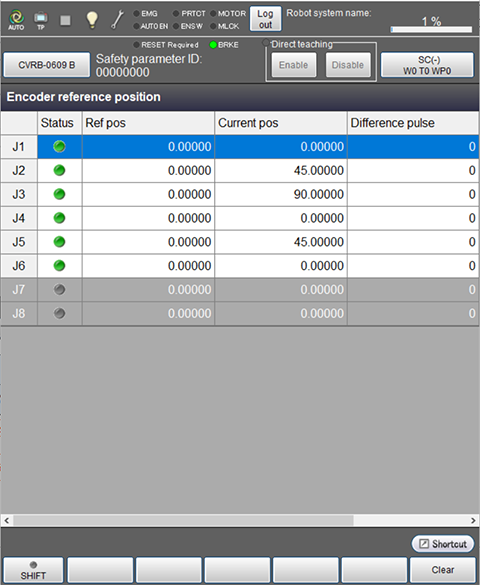Open the wrench maintenance tool icon
The image size is (480, 585).
(117, 19)
